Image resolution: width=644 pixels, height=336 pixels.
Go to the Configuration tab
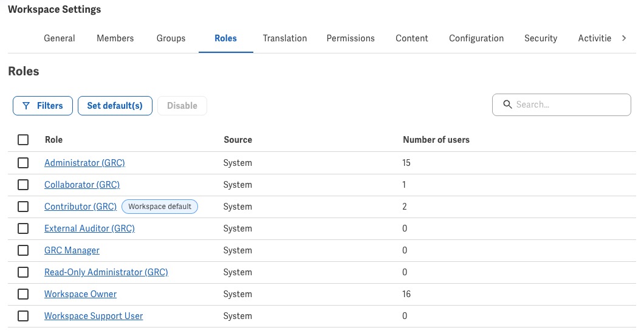476,38
